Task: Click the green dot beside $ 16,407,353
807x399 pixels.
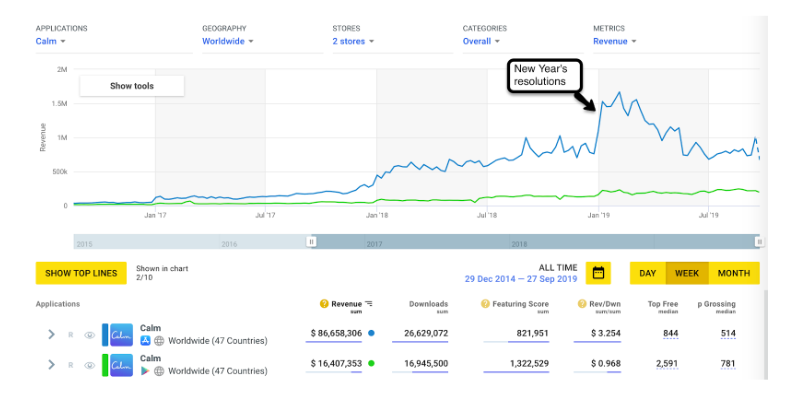Action: coord(371,363)
